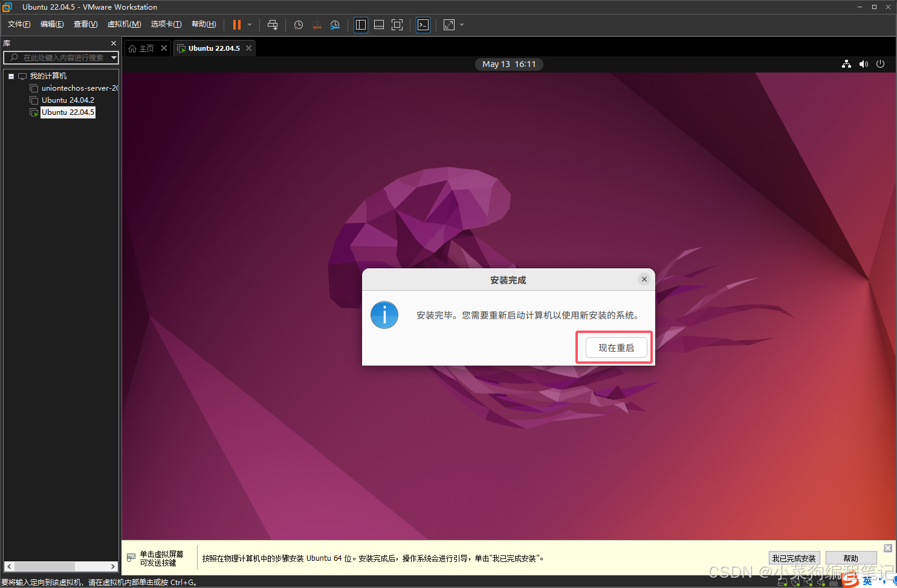897x588 pixels.
Task: Click the library search input field
Action: [x=60, y=58]
